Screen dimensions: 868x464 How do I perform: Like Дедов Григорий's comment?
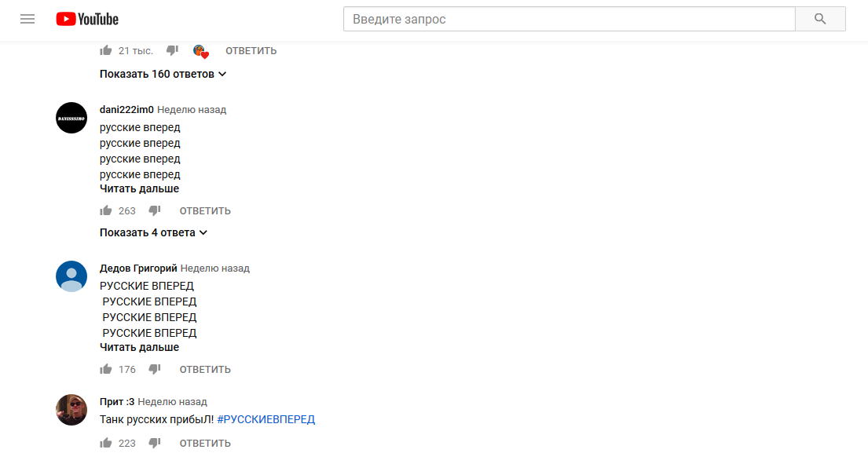[106, 370]
